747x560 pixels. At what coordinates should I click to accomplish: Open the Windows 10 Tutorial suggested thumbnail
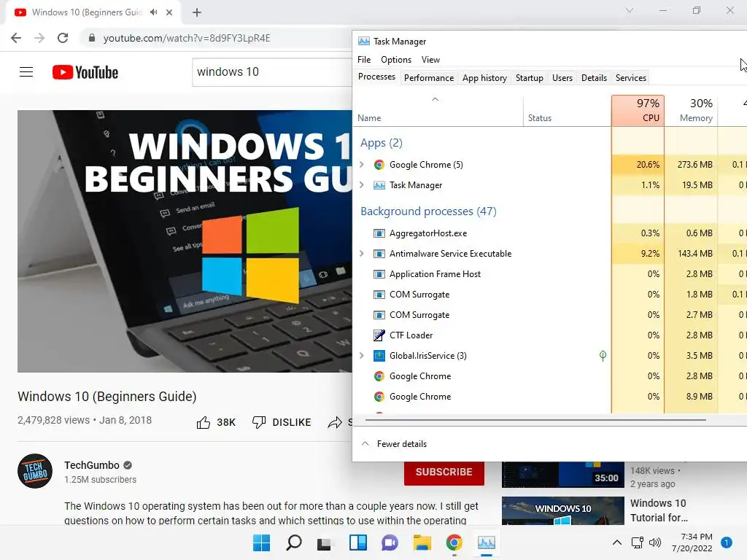[562, 511]
